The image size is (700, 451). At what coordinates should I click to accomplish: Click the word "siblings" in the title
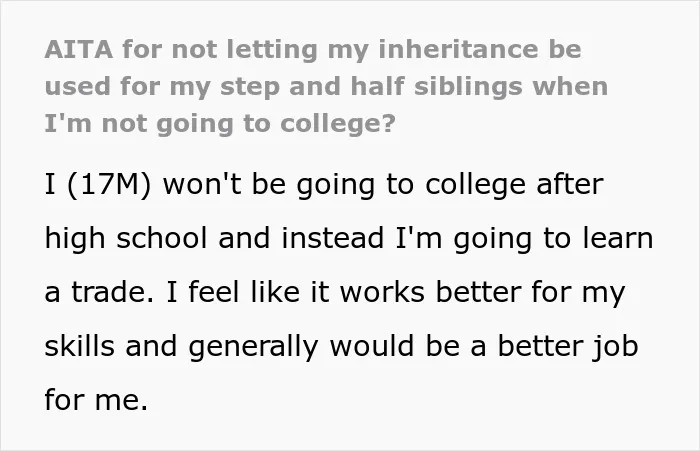click(468, 87)
